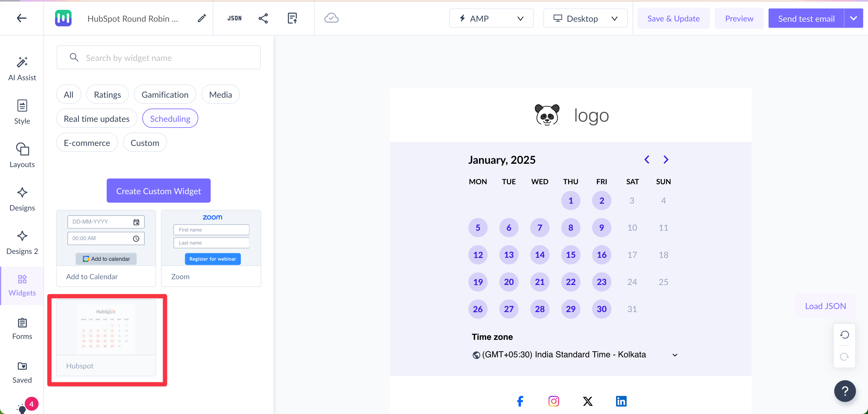Click the January, 2025 heading
The width and height of the screenshot is (868, 414).
502,160
